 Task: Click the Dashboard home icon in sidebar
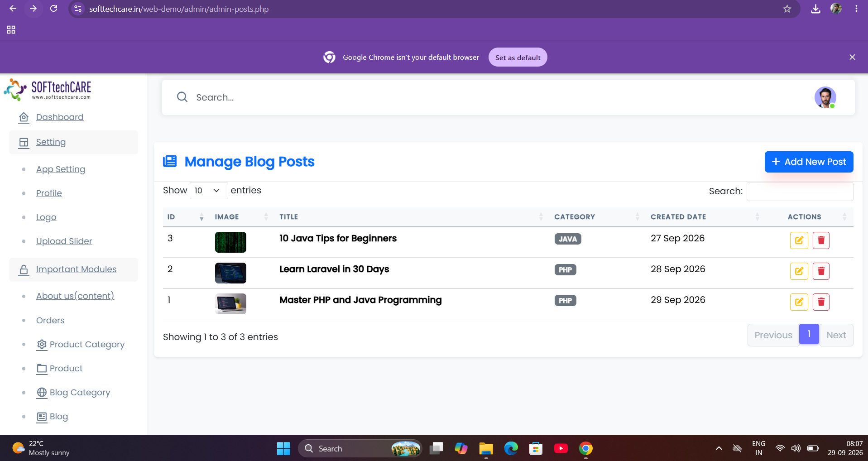click(x=24, y=117)
